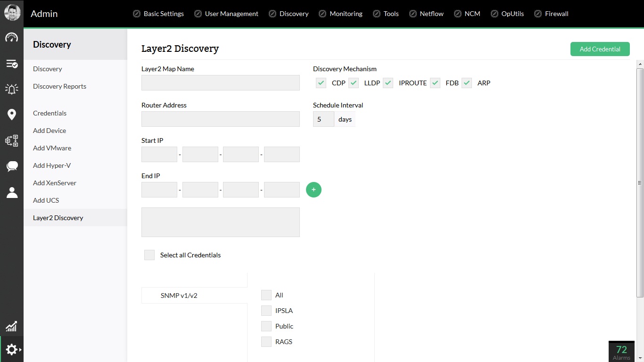Click the Add Credential button
This screenshot has width=644, height=362.
pos(600,49)
